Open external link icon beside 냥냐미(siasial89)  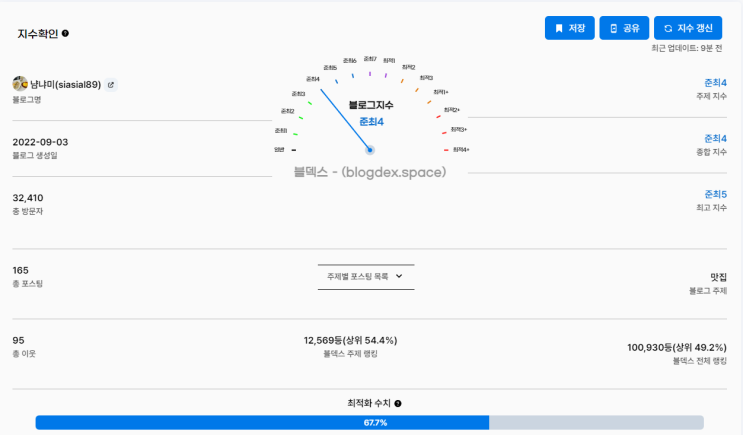[111, 85]
